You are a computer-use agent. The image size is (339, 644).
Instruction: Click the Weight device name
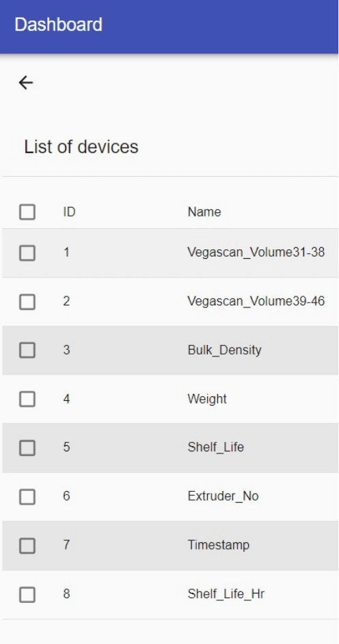pos(207,399)
